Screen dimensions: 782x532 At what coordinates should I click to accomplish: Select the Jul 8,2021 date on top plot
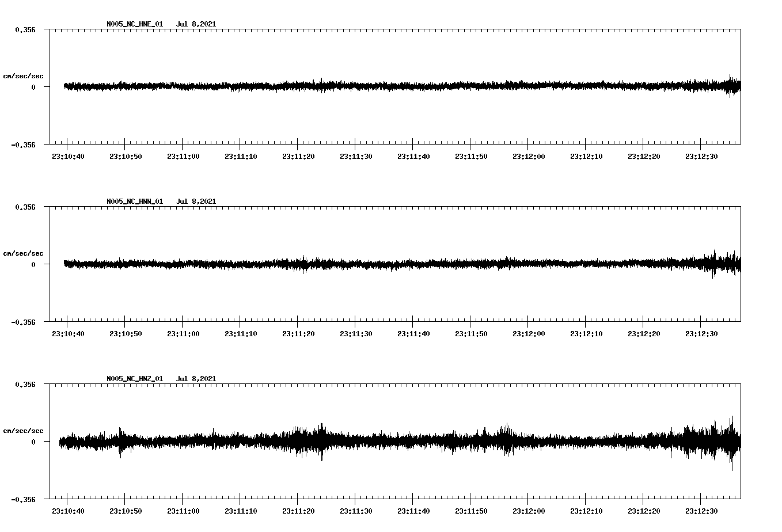(x=197, y=24)
